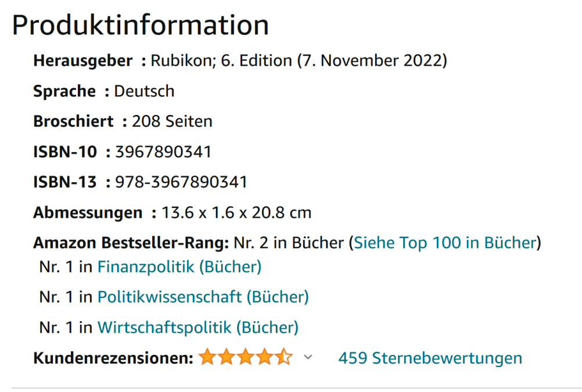Click the Sprache value Deutsch
582x392 pixels.
pyautogui.click(x=144, y=91)
